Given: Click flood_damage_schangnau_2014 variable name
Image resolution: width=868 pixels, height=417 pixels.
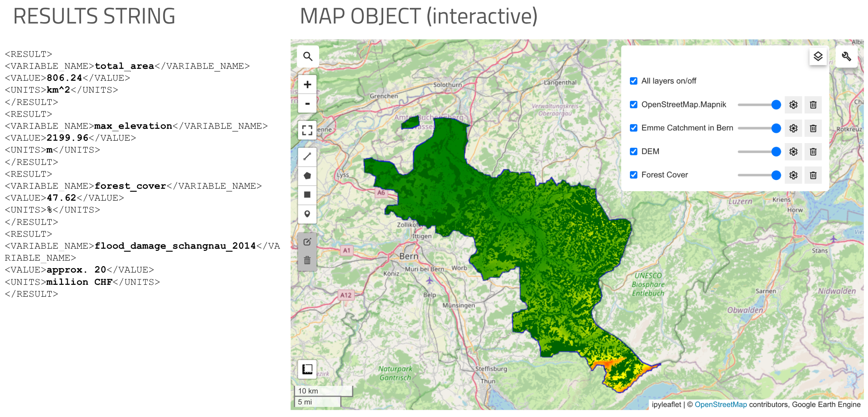Looking at the screenshot, I should [x=175, y=246].
